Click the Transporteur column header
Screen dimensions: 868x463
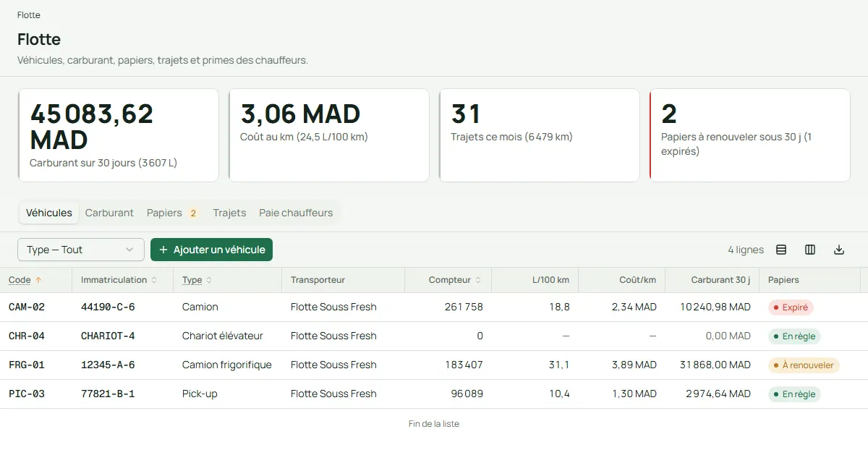coord(318,280)
